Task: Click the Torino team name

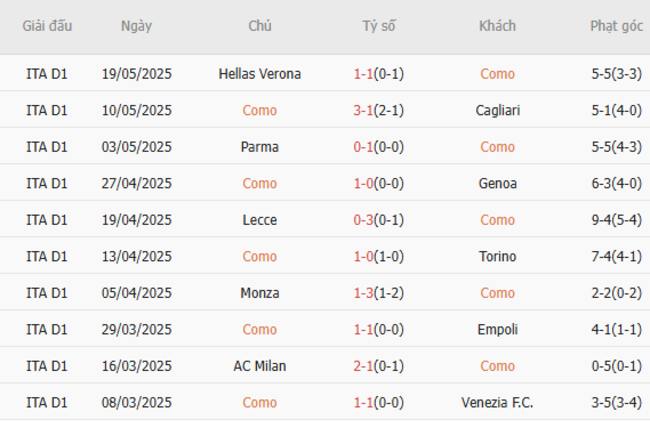Action: tap(497, 257)
